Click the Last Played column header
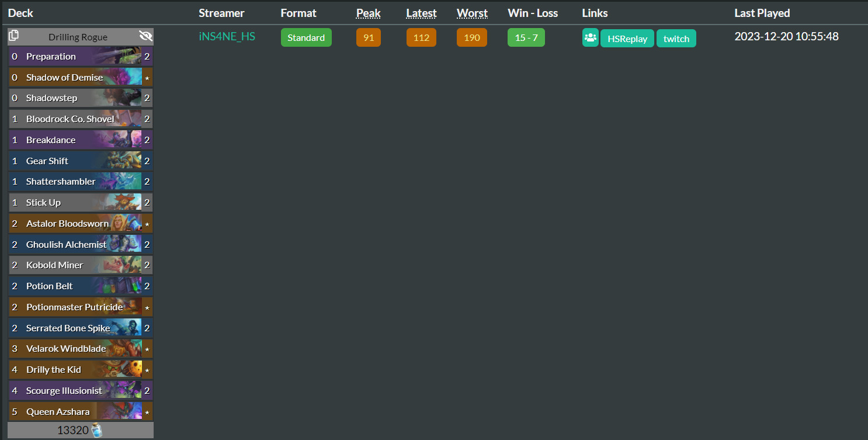The image size is (868, 440). point(762,13)
